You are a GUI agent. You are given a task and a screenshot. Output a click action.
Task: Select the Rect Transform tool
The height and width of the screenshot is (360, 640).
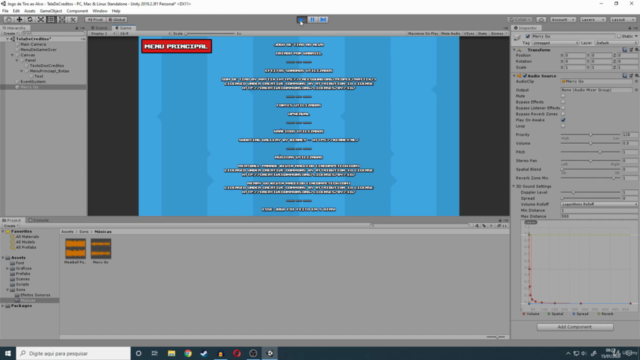pyautogui.click(x=51, y=20)
